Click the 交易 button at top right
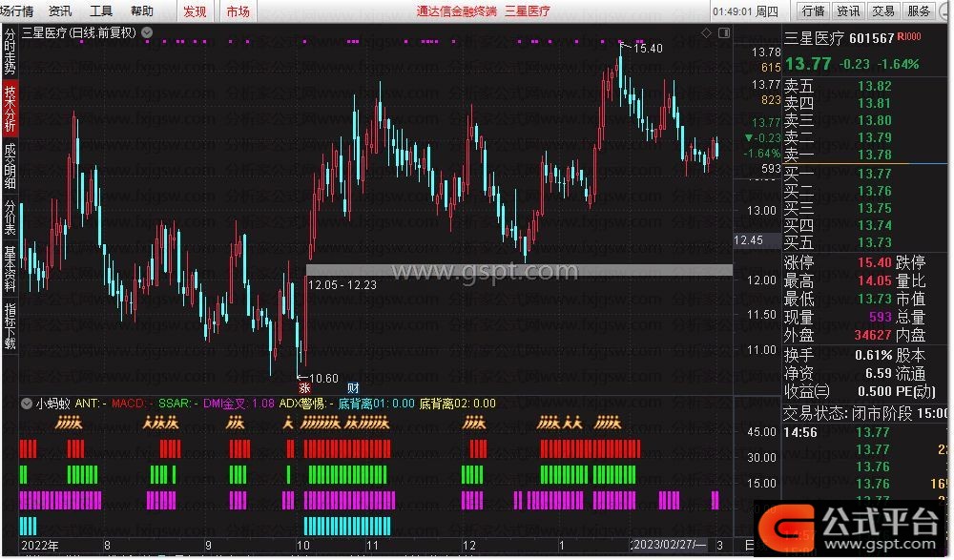 (882, 10)
